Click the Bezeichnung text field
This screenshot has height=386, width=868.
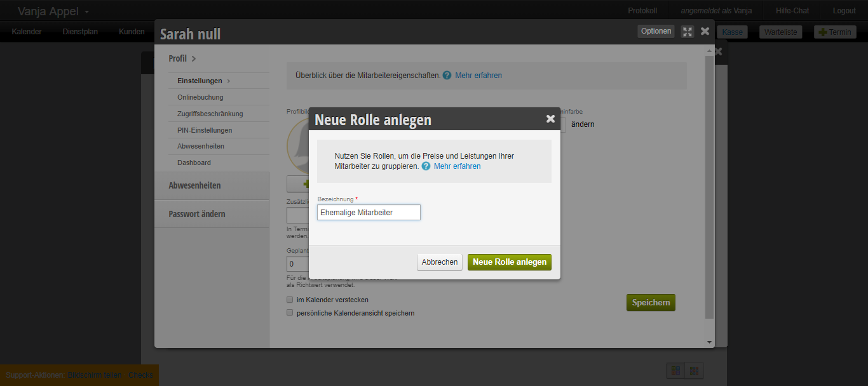click(369, 212)
